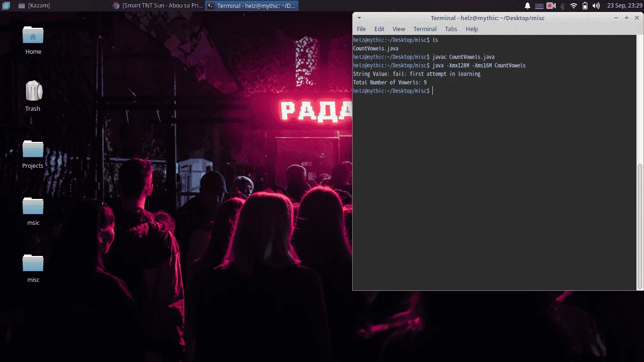644x362 pixels.
Task: Open the mail envelope tray icon
Action: click(x=539, y=6)
